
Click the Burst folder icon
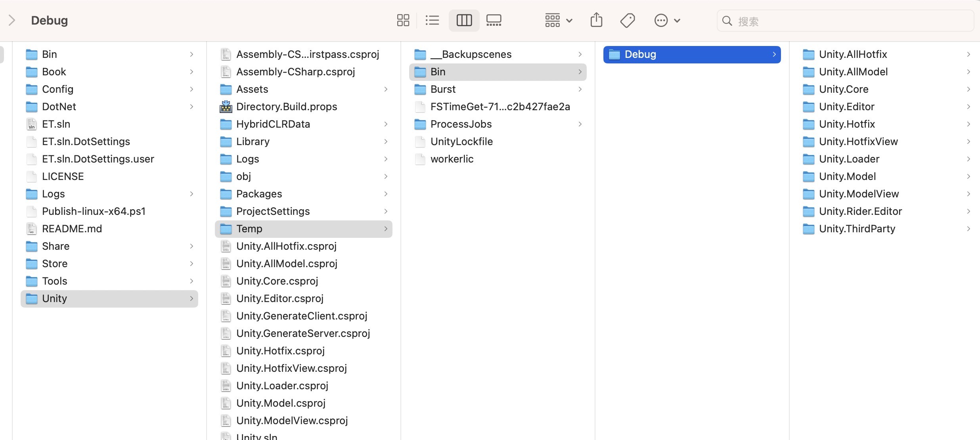[420, 89]
